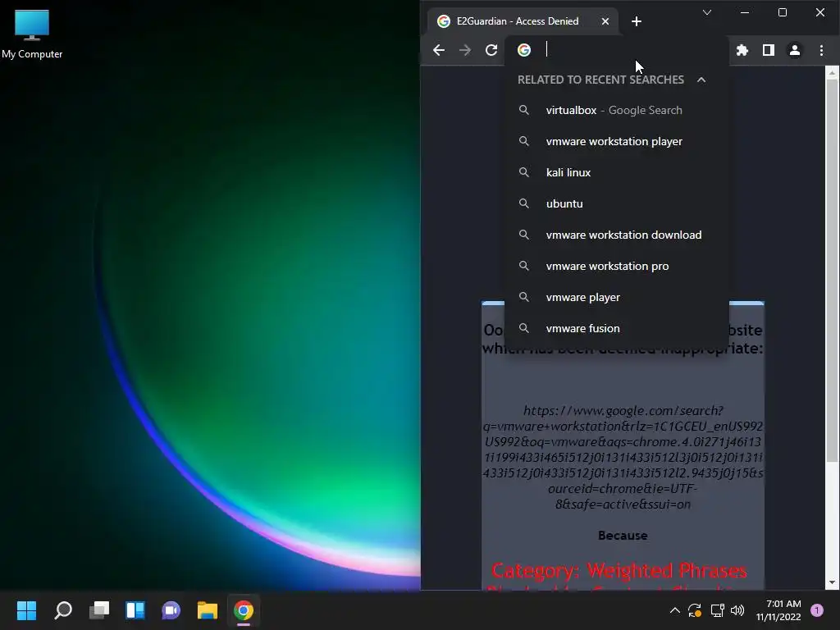Viewport: 840px width, 630px height.
Task: Open the Windows Start menu
Action: (x=26, y=610)
